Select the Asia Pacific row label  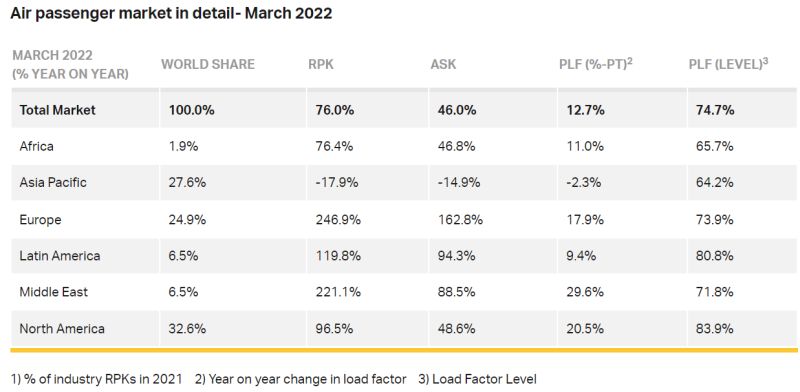tap(53, 182)
